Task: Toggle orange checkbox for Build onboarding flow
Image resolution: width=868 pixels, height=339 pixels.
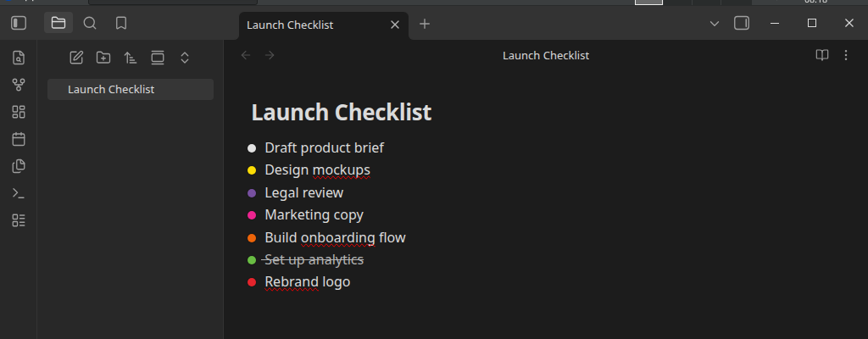Action: coord(252,238)
